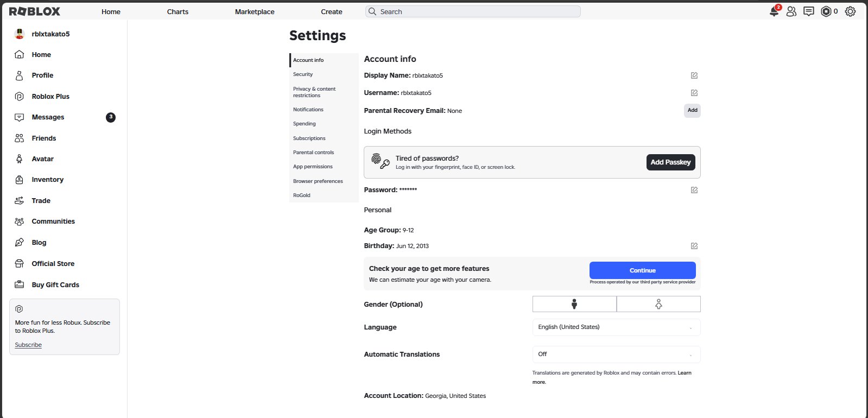Viewport: 868px width, 418px height.
Task: Open Create in the top navigation
Action: 332,11
